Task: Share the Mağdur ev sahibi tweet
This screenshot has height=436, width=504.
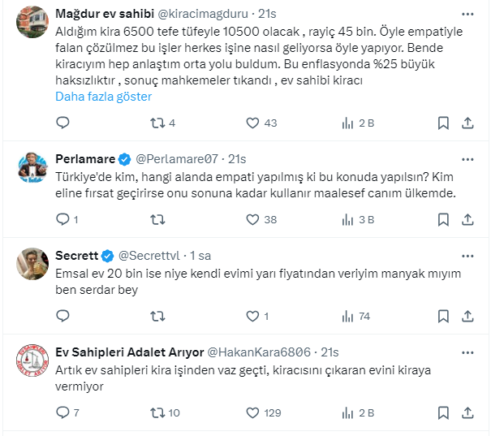Action: click(x=467, y=123)
